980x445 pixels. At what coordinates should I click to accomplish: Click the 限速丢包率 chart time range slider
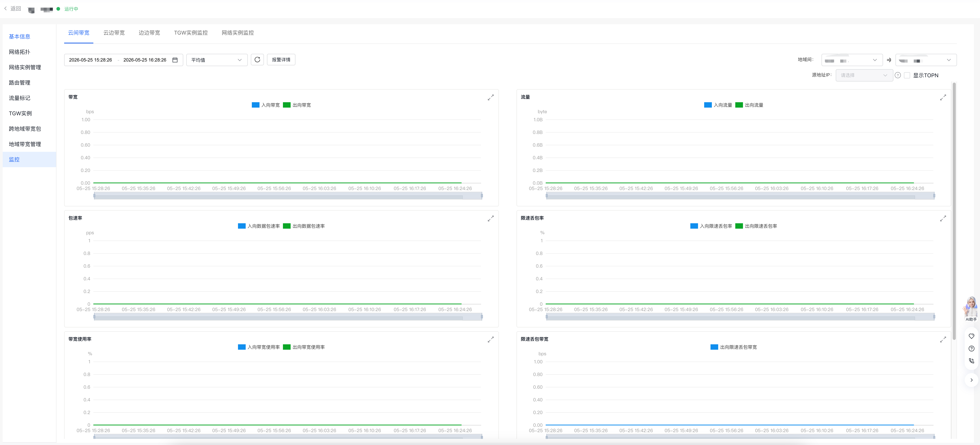[740, 317]
